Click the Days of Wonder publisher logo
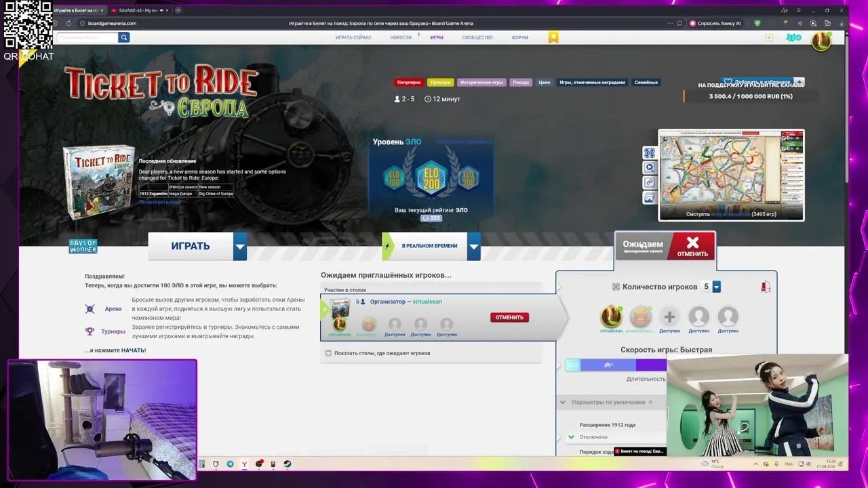 point(83,247)
